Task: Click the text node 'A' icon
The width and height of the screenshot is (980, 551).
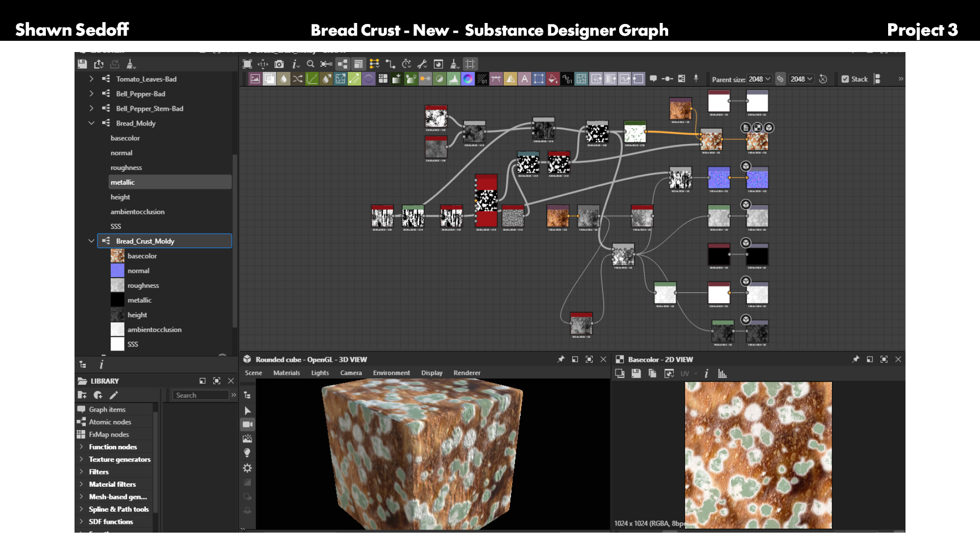Action: point(524,79)
